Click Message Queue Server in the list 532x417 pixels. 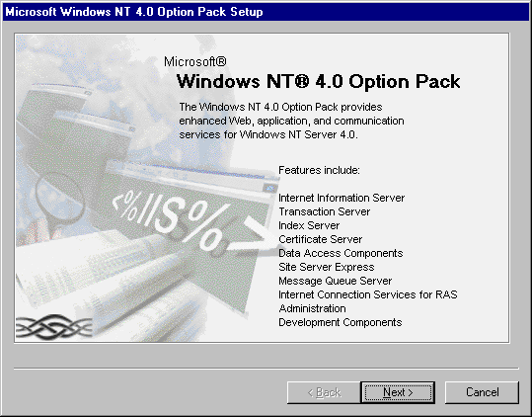coord(335,282)
